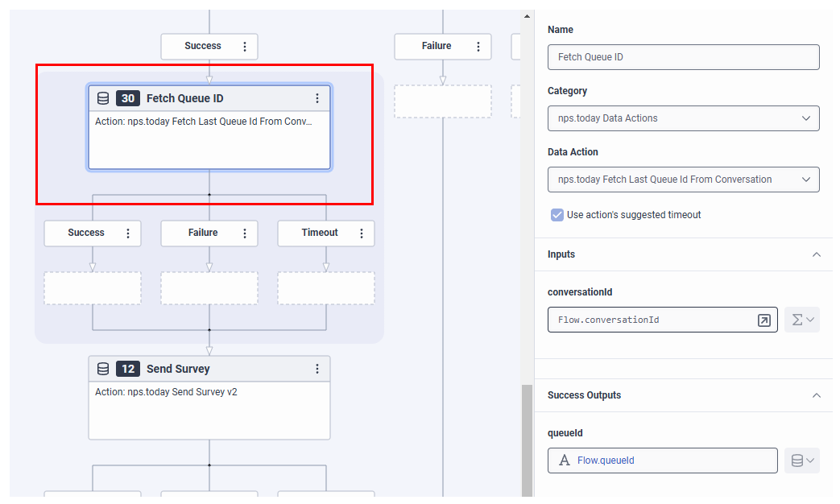Click database icon on Fetch Queue ID node
The width and height of the screenshot is (840, 504).
pyautogui.click(x=103, y=98)
